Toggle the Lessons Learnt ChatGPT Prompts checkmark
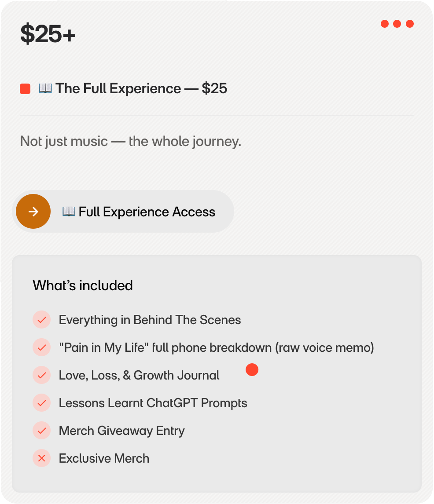The image size is (434, 504). (x=42, y=403)
